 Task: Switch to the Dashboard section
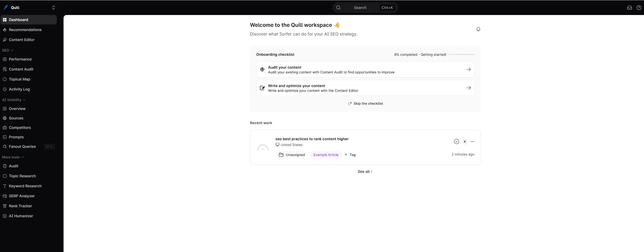tap(18, 19)
